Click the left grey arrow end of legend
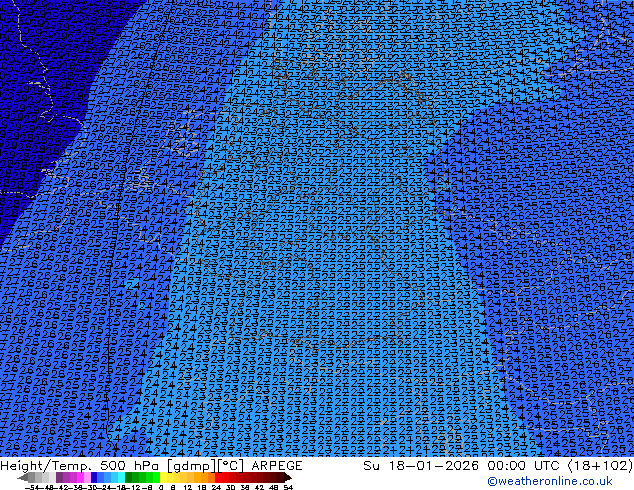This screenshot has width=634, height=490. [x=23, y=478]
